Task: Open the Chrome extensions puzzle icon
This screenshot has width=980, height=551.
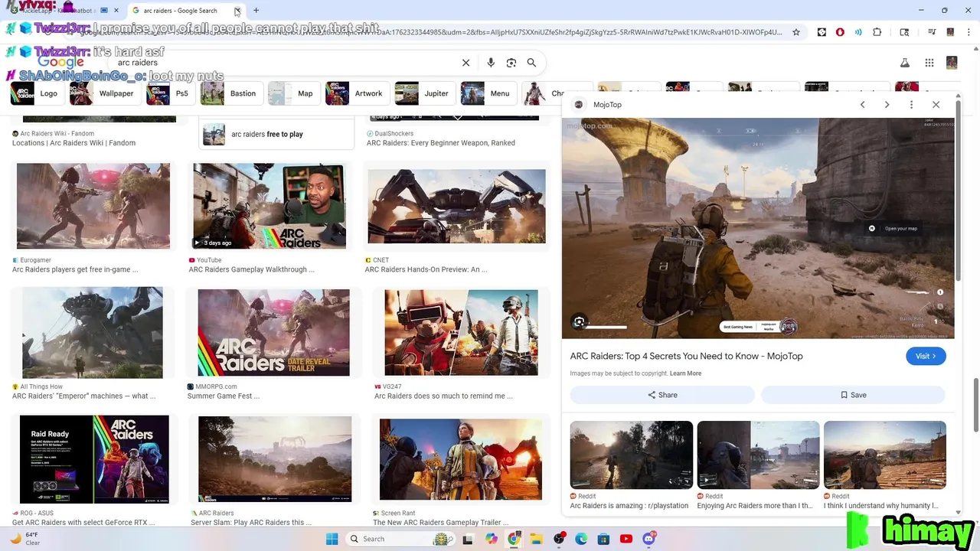Action: pyautogui.click(x=877, y=32)
